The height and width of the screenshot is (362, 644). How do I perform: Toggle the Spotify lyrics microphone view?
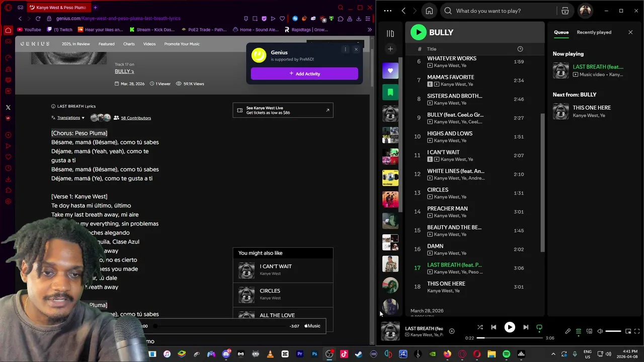point(568,331)
